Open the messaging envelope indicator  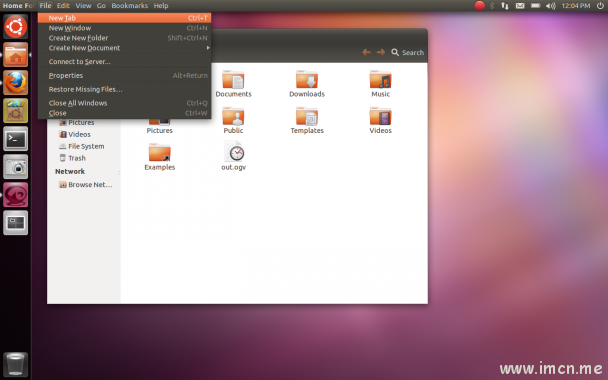pyautogui.click(x=520, y=5)
